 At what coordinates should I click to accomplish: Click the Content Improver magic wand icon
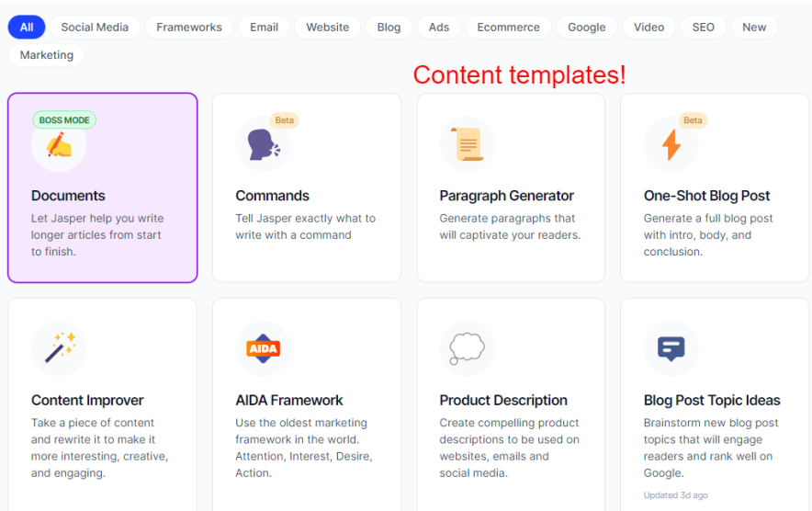pyautogui.click(x=60, y=349)
